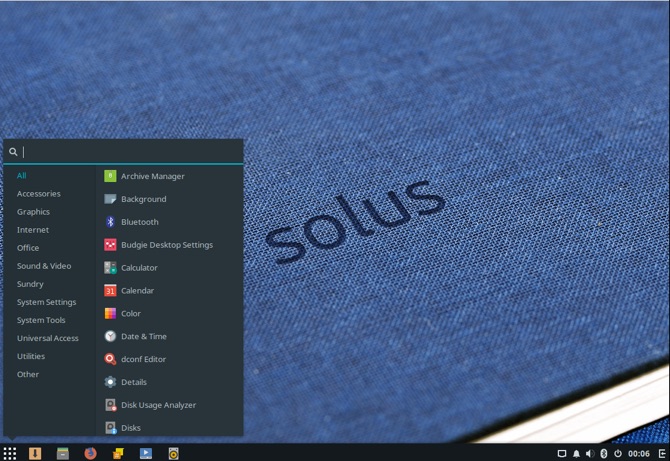Select the Sound & Video category

click(x=44, y=266)
